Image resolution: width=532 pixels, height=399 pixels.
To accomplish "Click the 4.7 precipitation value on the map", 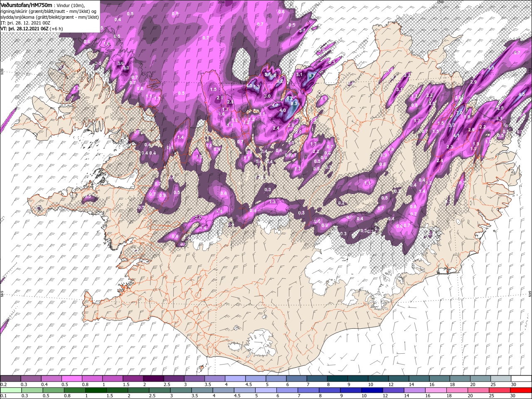I will 275,106.
